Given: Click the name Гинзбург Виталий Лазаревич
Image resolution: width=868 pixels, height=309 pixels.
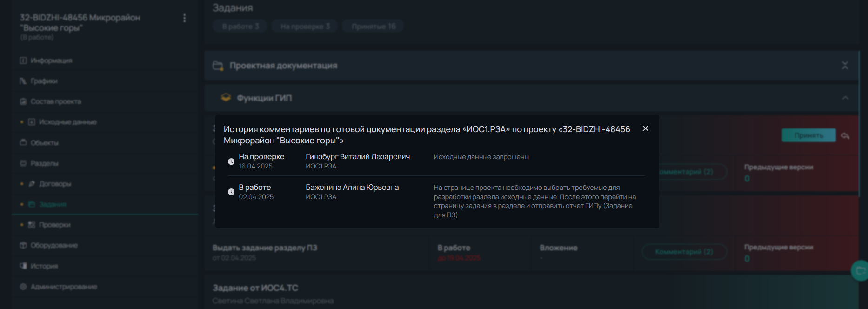Looking at the screenshot, I should (358, 157).
